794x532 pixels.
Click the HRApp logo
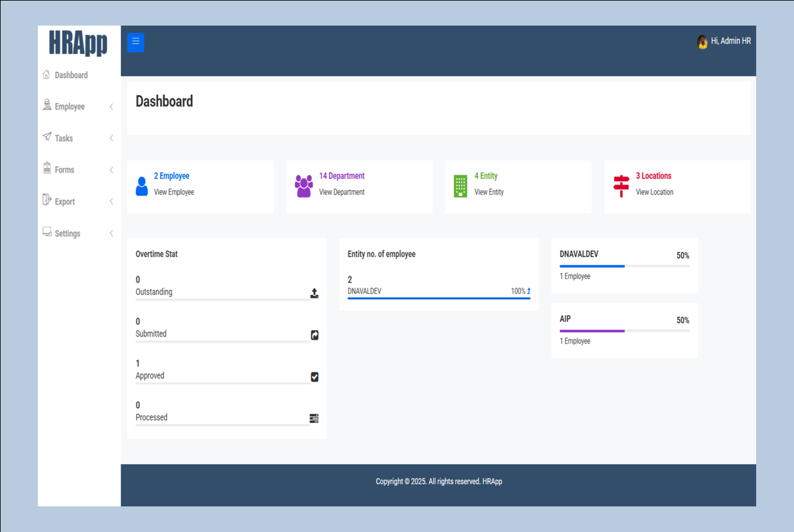point(78,44)
